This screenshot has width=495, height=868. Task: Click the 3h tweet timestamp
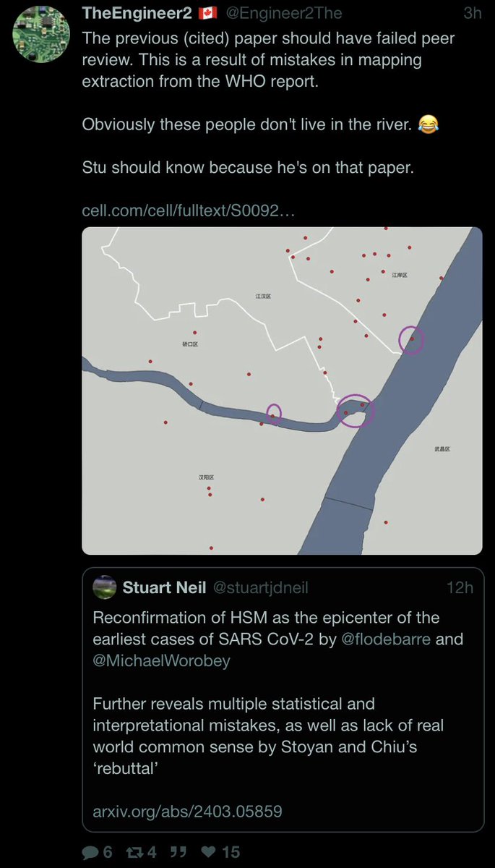coord(472,14)
